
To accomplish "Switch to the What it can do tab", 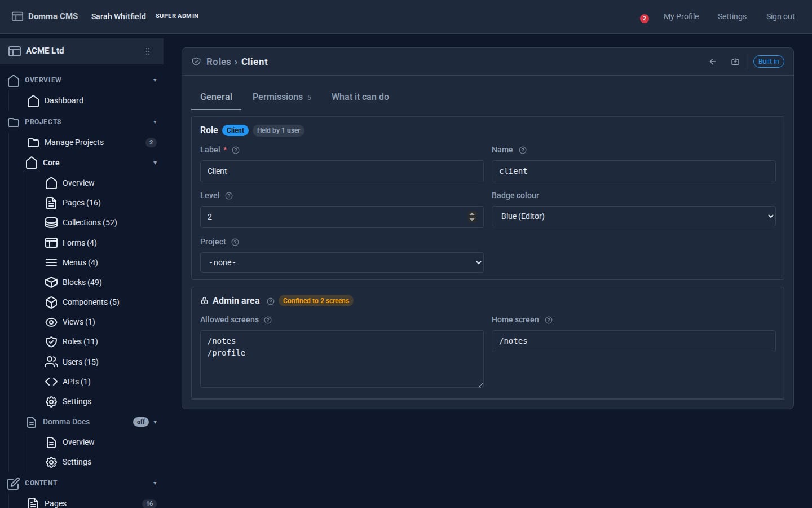I will pyautogui.click(x=360, y=97).
